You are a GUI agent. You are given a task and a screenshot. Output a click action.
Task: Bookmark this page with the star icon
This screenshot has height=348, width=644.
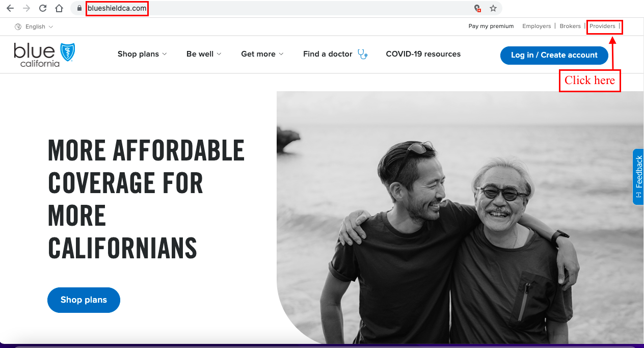(x=493, y=8)
